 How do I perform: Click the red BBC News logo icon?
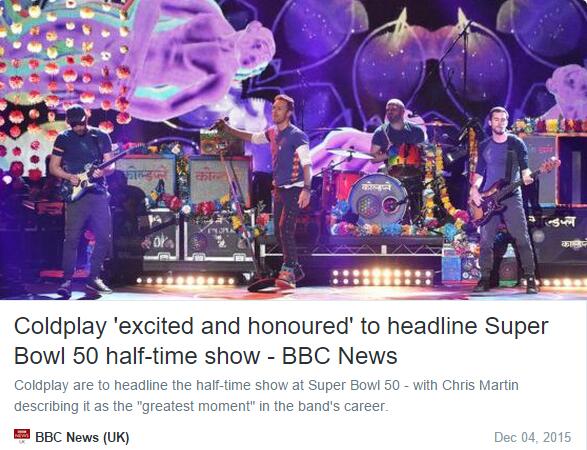point(22,436)
